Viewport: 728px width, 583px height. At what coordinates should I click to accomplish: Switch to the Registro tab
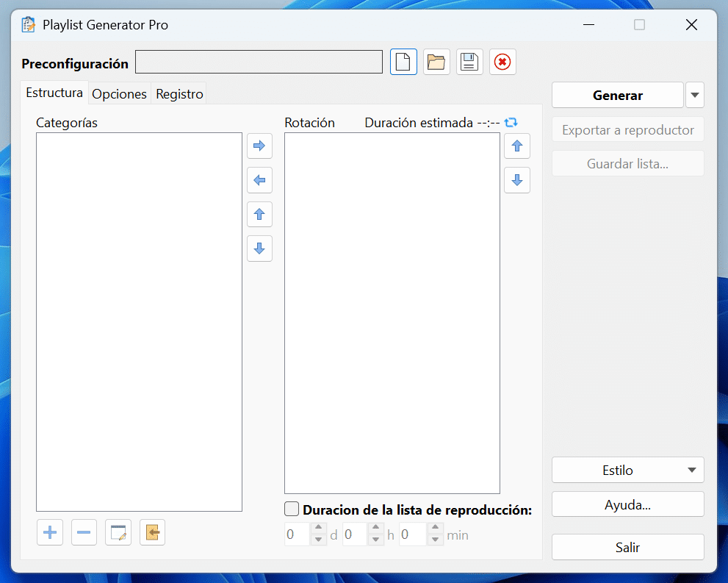[x=179, y=94]
